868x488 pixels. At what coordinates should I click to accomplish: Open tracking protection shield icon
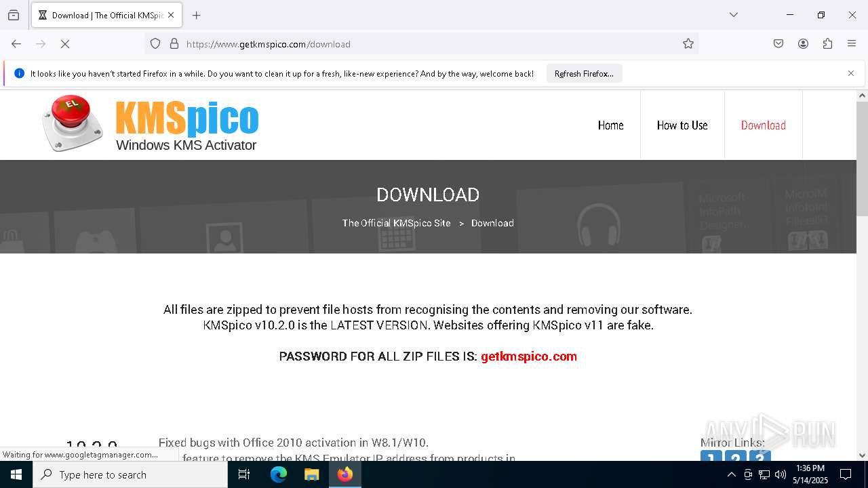tap(155, 44)
